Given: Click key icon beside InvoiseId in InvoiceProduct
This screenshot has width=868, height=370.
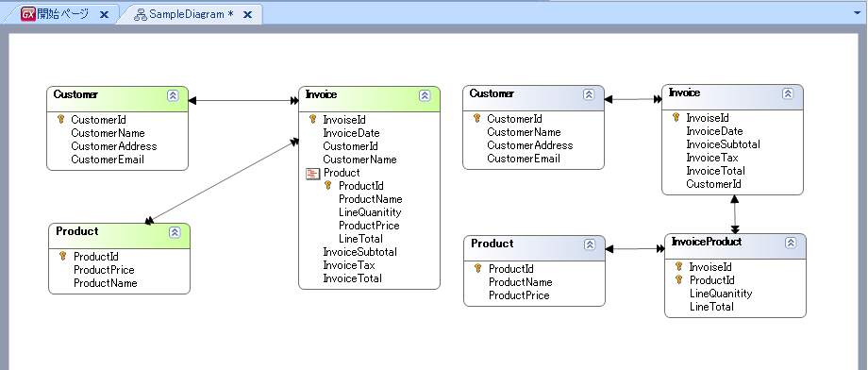Looking at the screenshot, I should (679, 266).
